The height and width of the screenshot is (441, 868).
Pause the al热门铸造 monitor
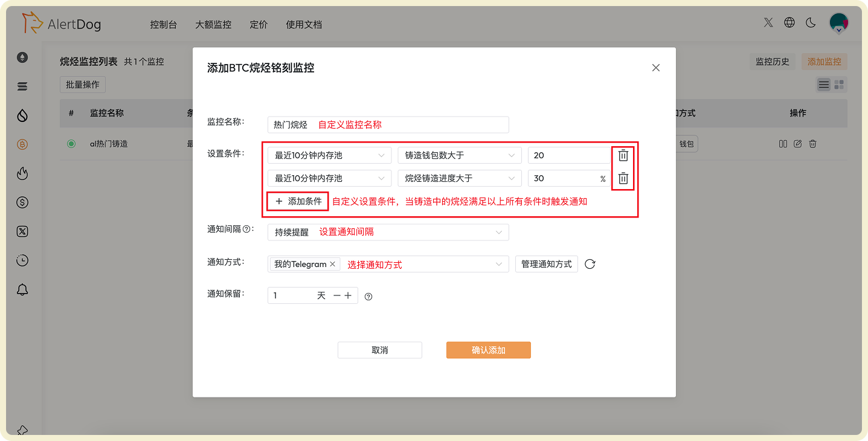(783, 143)
